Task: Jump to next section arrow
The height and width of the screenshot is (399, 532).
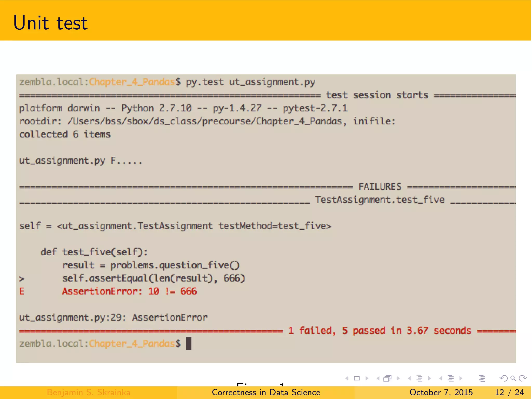Action: tap(461, 378)
